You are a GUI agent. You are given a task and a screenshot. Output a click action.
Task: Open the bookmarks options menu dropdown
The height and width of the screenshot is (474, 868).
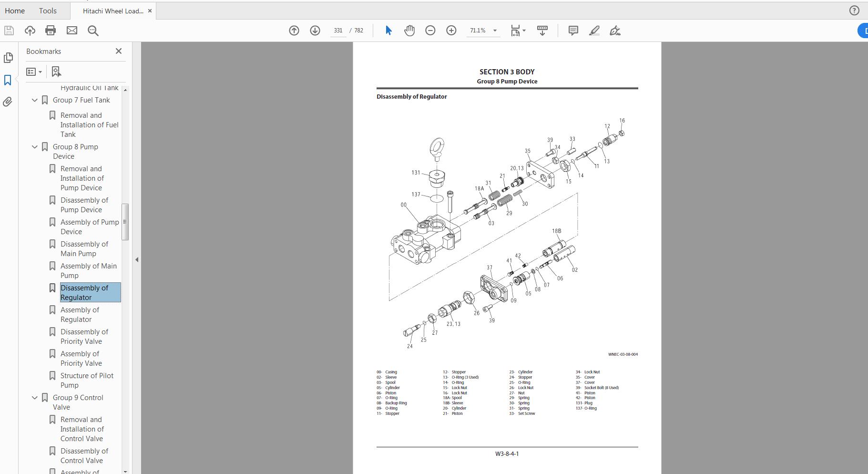tap(34, 72)
